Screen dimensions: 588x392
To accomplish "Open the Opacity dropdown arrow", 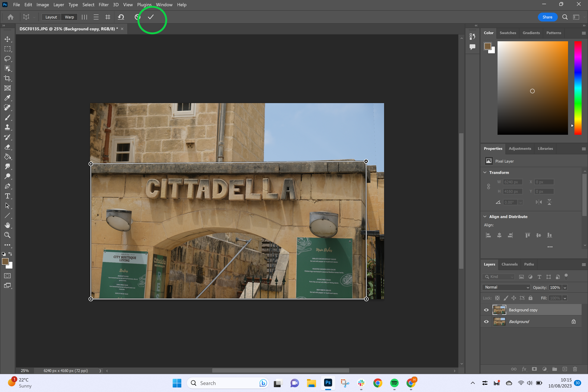I will [x=565, y=288].
